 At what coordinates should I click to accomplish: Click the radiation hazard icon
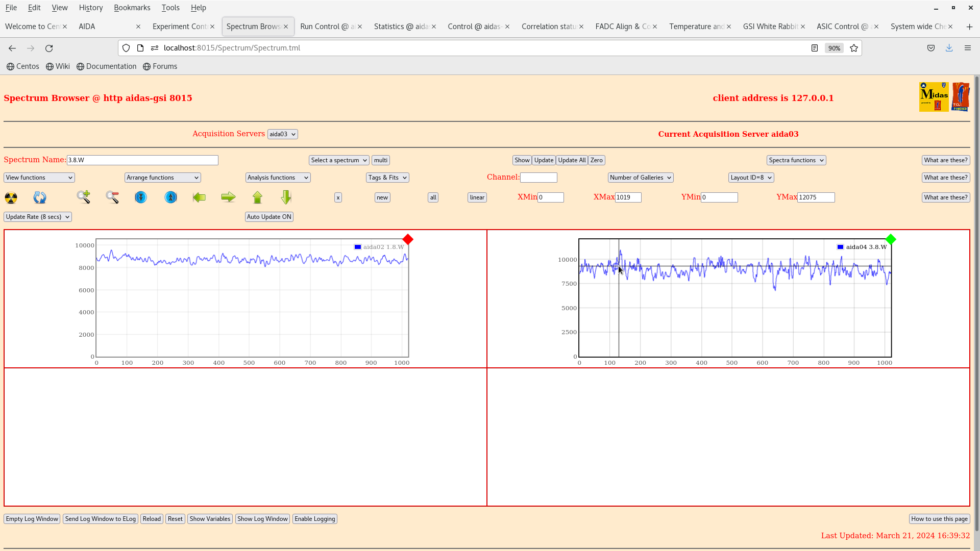click(11, 197)
